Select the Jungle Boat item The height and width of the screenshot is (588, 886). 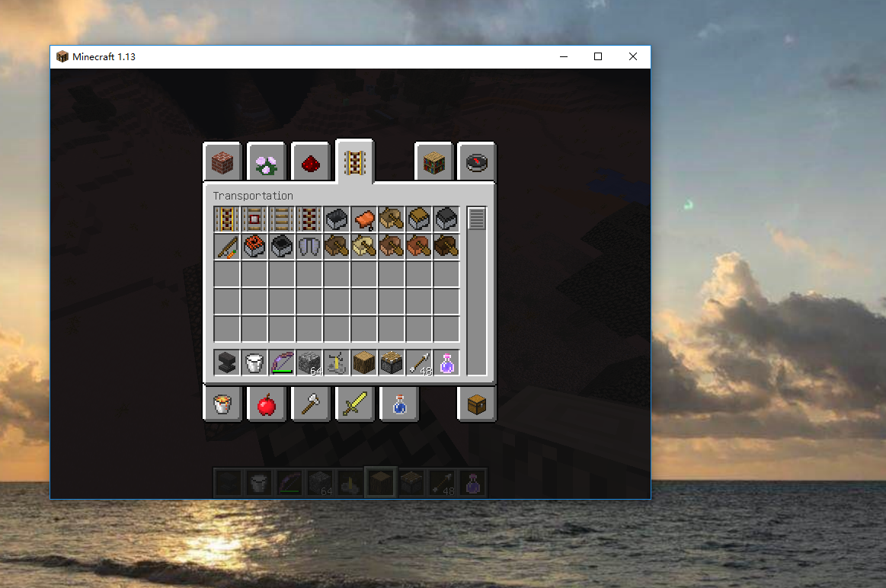392,247
